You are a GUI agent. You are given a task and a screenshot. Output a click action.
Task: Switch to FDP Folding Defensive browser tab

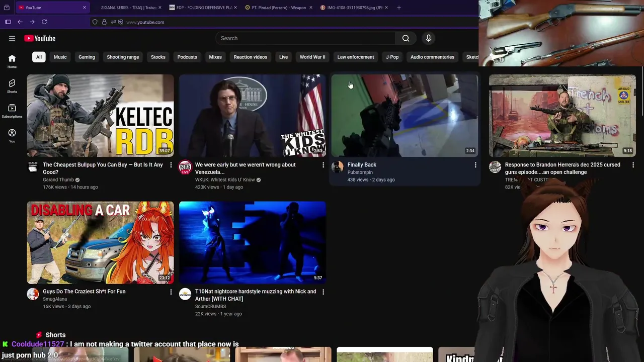[x=204, y=8]
